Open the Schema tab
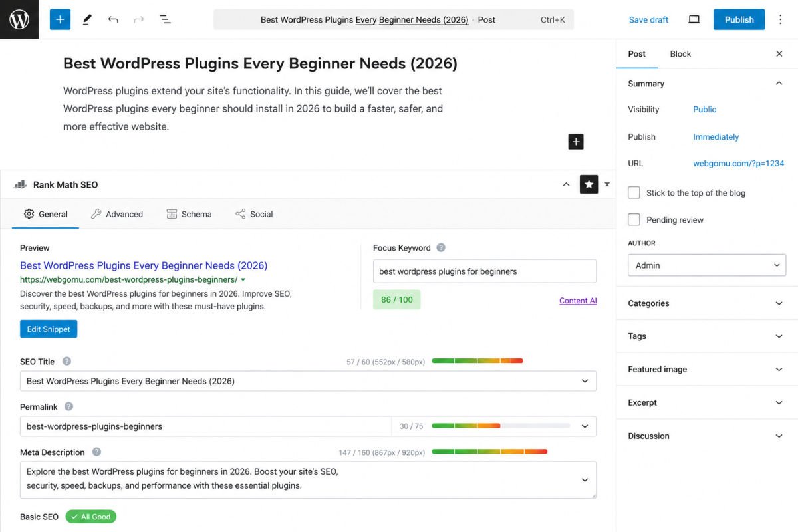This screenshot has width=798, height=532. tap(189, 214)
